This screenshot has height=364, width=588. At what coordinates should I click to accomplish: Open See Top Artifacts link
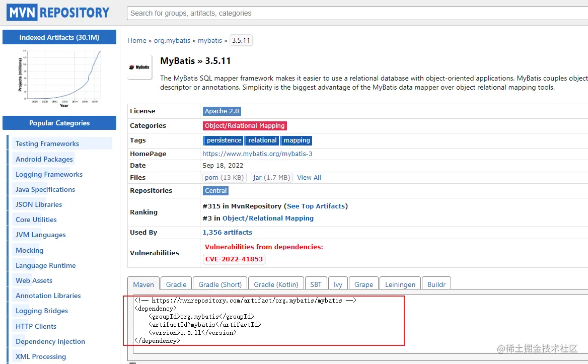[x=316, y=206]
